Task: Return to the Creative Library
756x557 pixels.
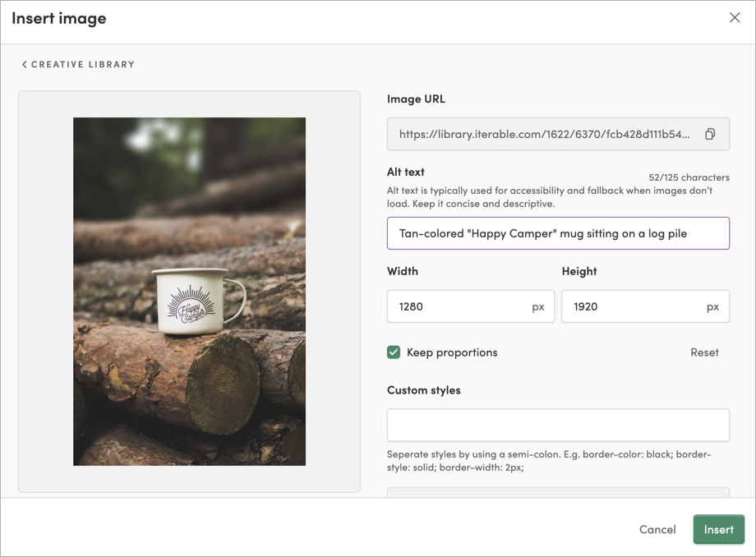Action: click(x=78, y=63)
